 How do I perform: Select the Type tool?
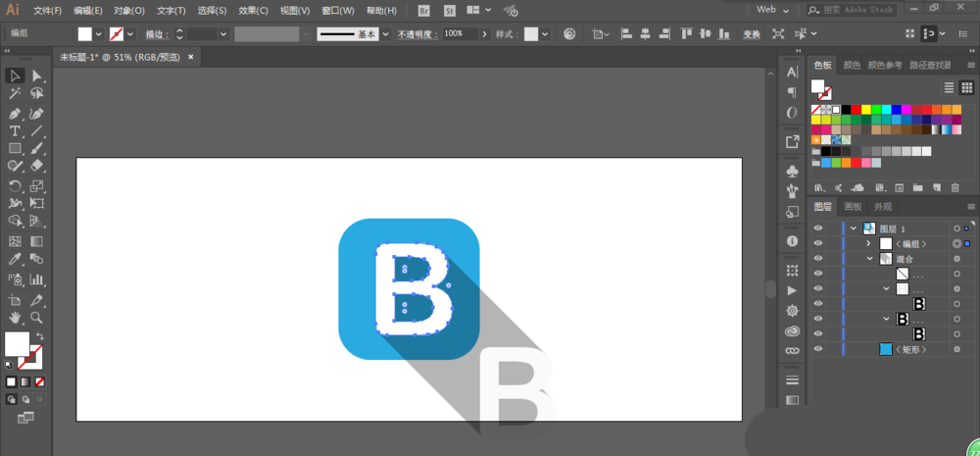pos(15,130)
